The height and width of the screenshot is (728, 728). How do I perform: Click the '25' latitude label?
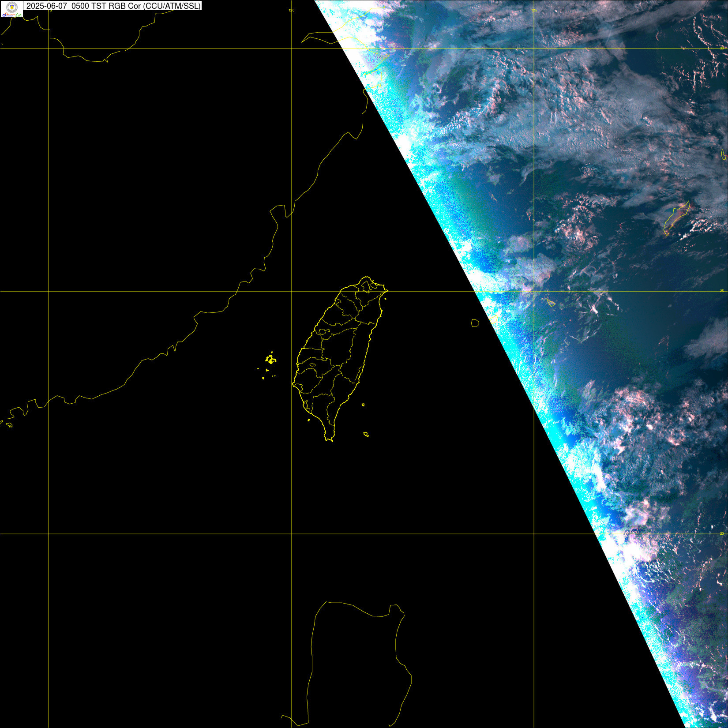point(722,291)
